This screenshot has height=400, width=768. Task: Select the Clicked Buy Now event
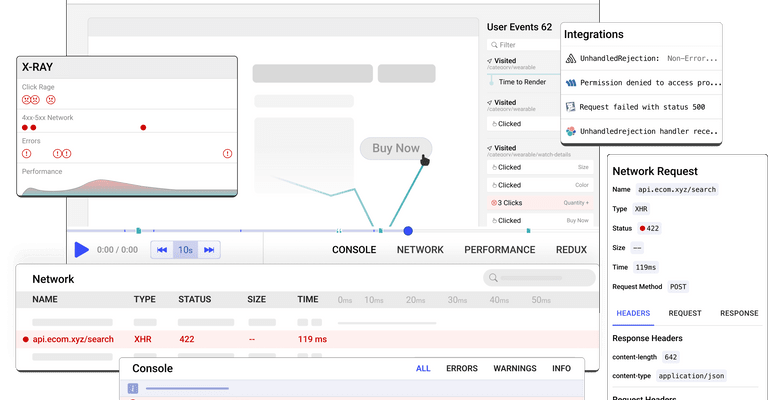point(540,220)
